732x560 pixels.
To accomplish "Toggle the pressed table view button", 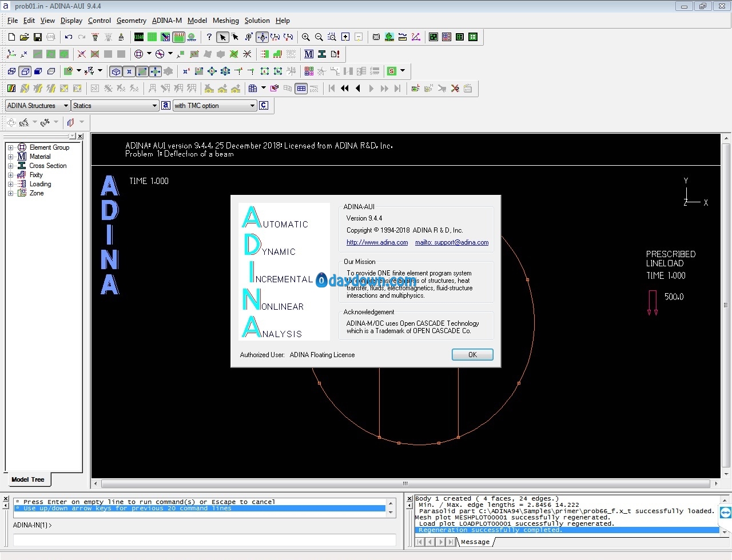I will (301, 89).
